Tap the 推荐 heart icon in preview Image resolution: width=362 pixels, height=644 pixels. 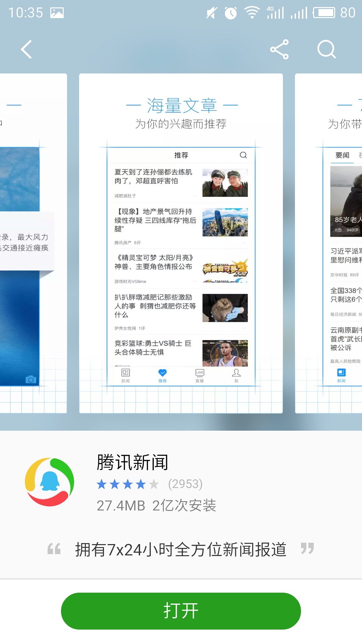point(163,375)
